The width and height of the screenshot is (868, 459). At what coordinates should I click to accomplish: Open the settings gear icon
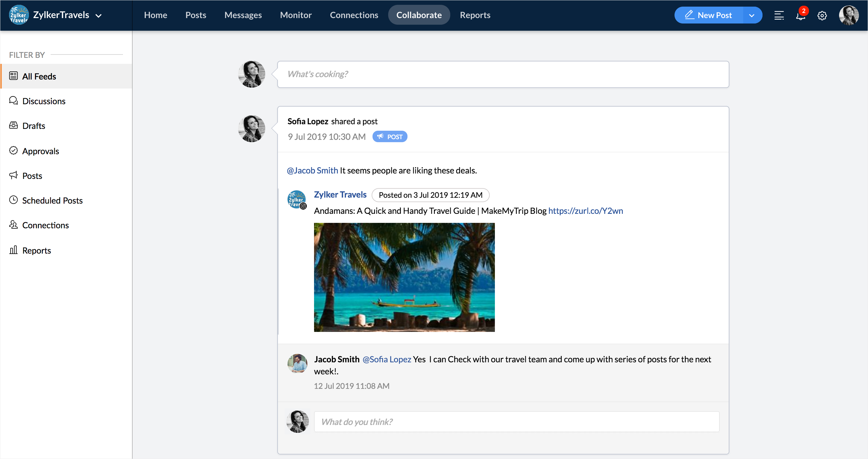822,15
